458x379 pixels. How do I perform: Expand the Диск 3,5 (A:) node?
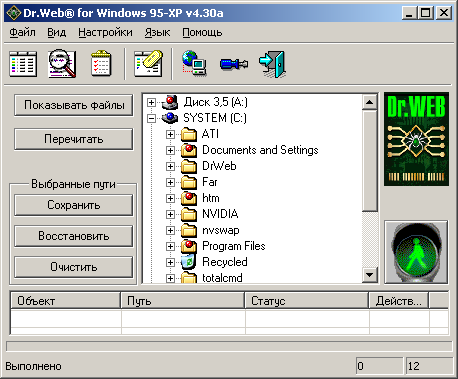tap(151, 102)
